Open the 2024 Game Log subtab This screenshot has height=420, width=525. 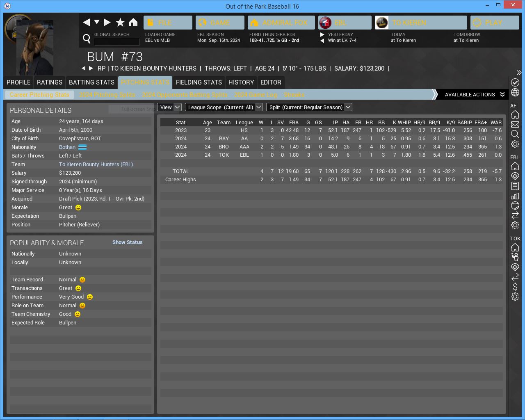pos(256,95)
